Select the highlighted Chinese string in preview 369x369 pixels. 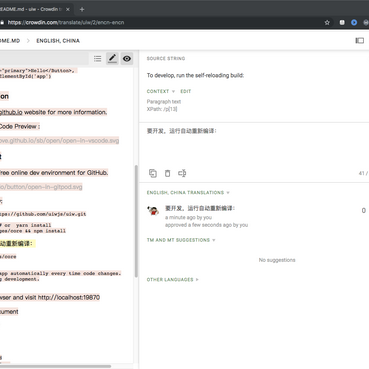pos(16,244)
